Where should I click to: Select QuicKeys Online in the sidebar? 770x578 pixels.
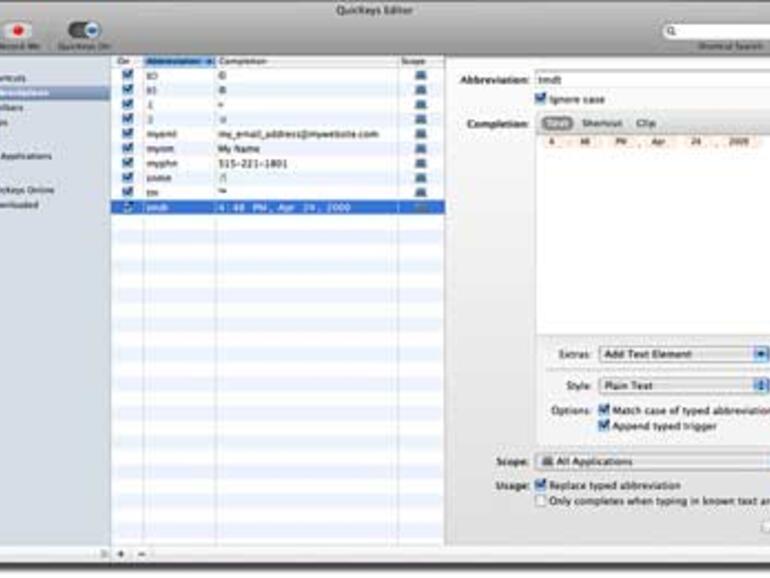coord(27,190)
